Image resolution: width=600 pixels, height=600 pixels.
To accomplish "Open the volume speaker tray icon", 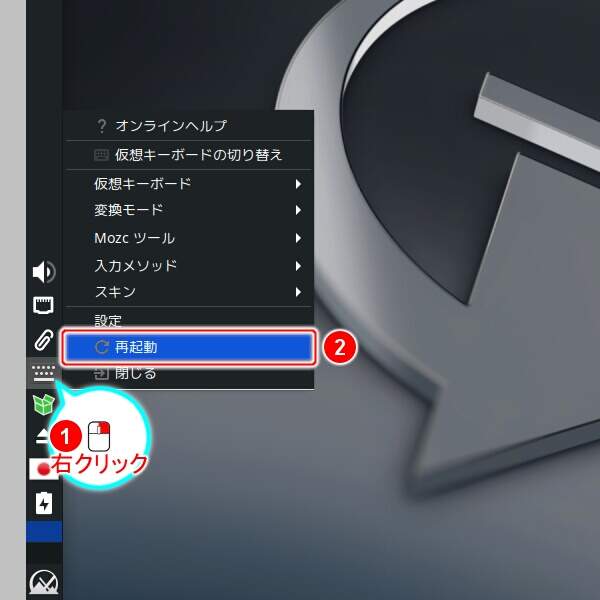I will [44, 272].
